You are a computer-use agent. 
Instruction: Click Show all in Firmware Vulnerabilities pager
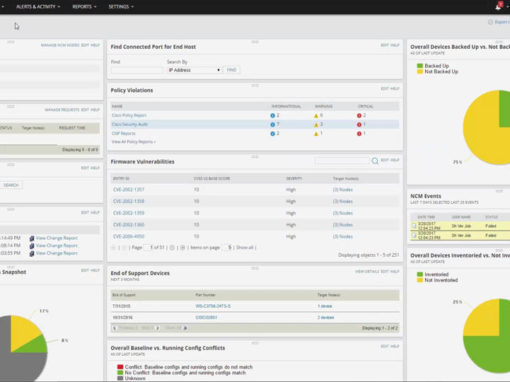(x=245, y=248)
